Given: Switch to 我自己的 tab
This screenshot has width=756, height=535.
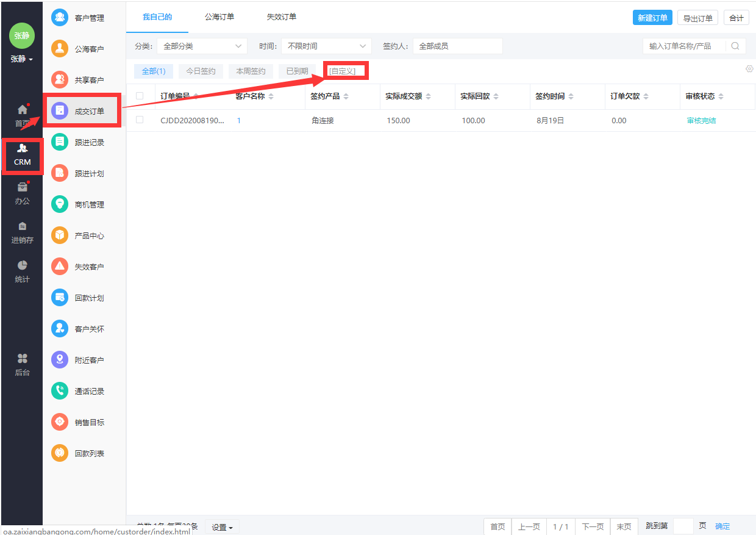Looking at the screenshot, I should 157,17.
